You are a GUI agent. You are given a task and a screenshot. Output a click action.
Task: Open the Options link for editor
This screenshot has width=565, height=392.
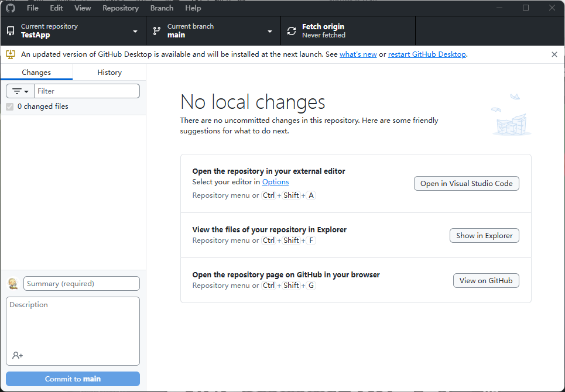click(275, 182)
